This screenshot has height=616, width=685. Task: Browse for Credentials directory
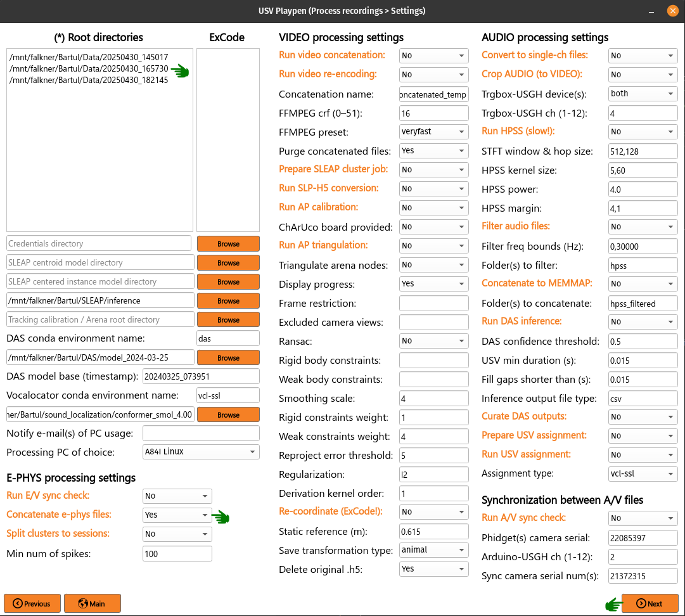[x=228, y=244]
